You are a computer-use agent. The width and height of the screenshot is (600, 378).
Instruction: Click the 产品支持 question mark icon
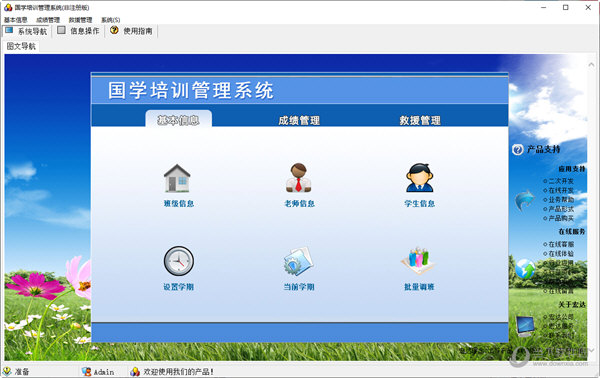click(x=518, y=150)
